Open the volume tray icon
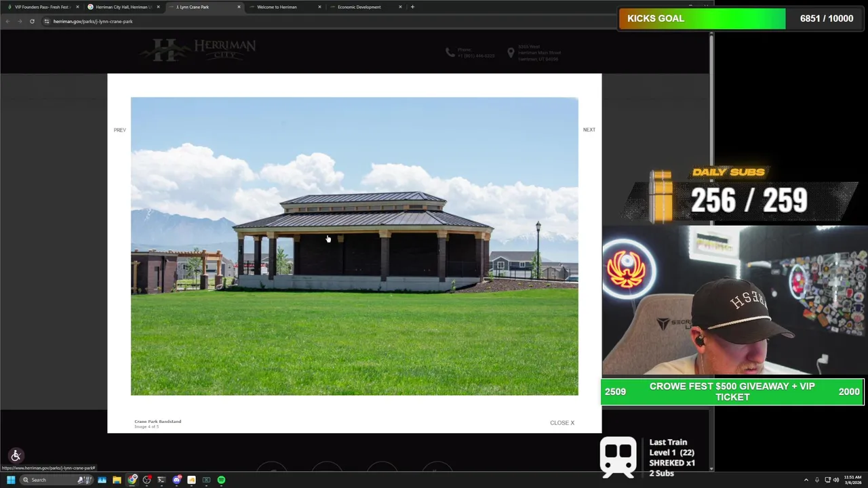 [835, 480]
